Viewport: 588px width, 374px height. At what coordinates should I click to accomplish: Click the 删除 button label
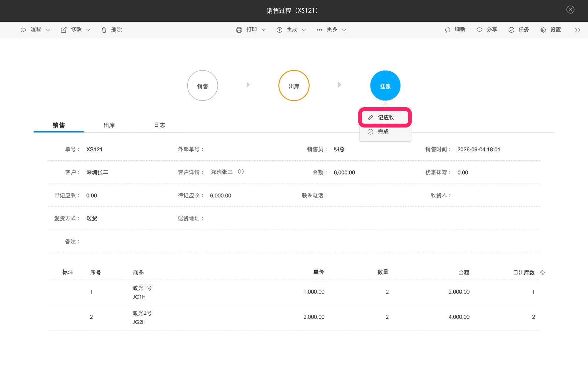click(116, 30)
